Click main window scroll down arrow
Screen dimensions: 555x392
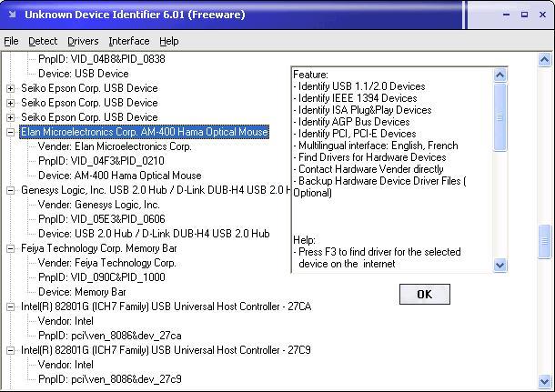(x=544, y=381)
